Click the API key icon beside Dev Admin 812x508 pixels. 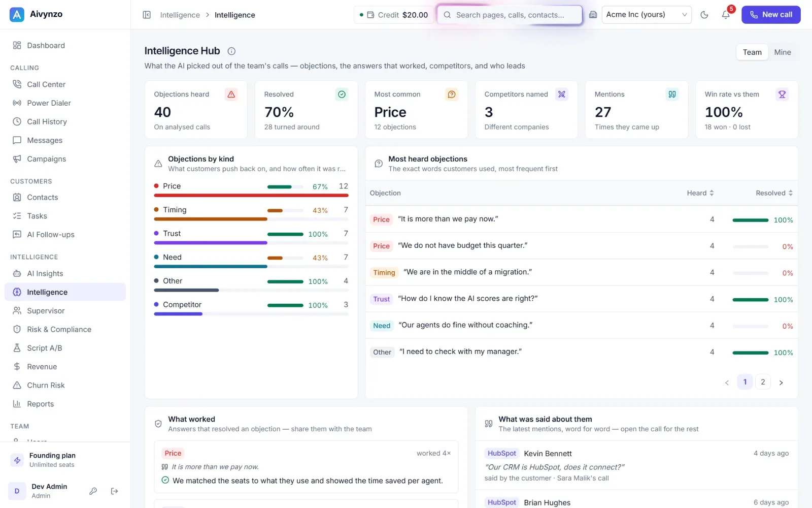[93, 491]
